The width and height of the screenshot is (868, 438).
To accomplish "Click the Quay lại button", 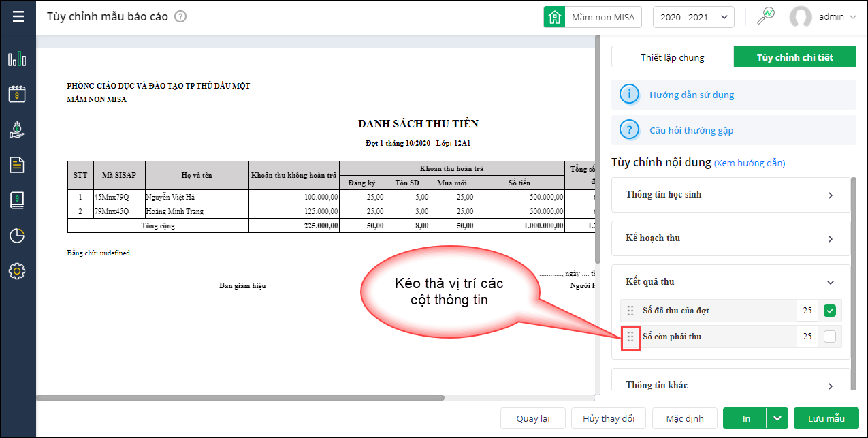I will (533, 418).
